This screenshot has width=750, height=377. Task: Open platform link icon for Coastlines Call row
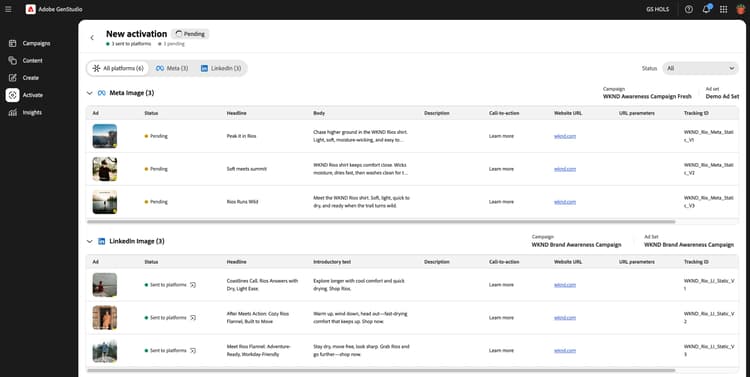tap(193, 285)
